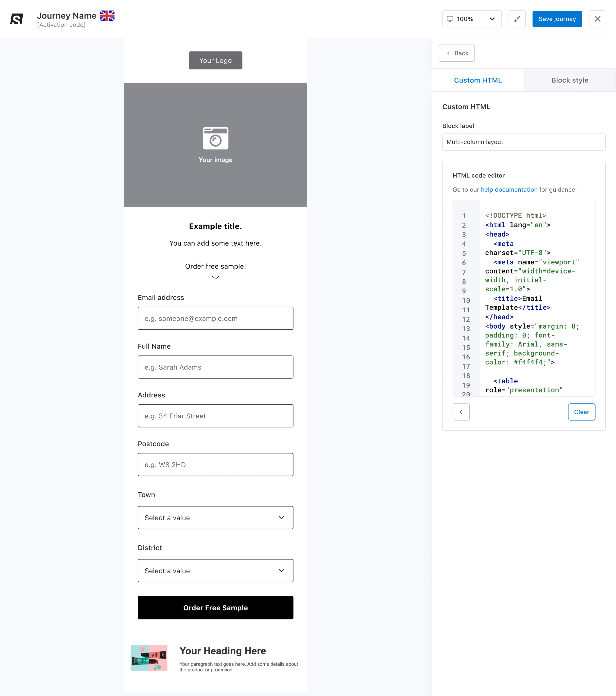This screenshot has height=696, width=616.
Task: Click the Email address input field
Action: (x=216, y=318)
